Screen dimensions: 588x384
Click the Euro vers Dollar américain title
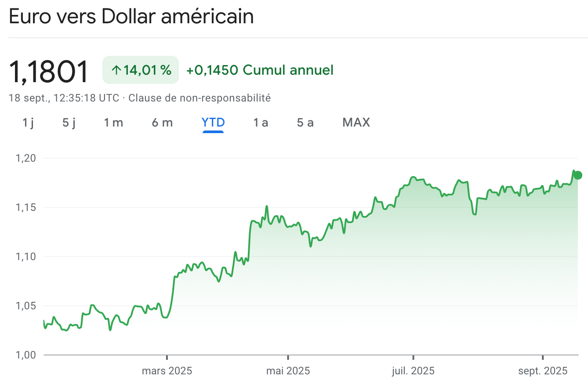tap(131, 17)
